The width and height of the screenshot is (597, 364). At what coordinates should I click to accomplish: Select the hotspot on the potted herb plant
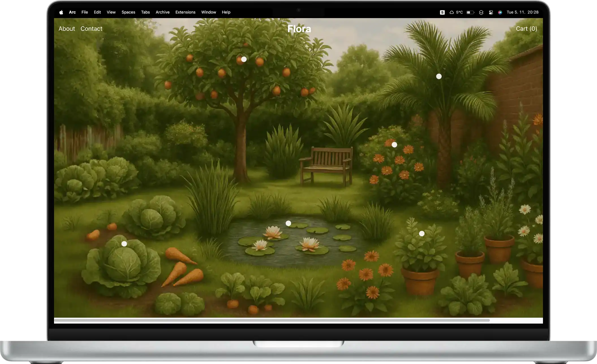click(x=422, y=234)
